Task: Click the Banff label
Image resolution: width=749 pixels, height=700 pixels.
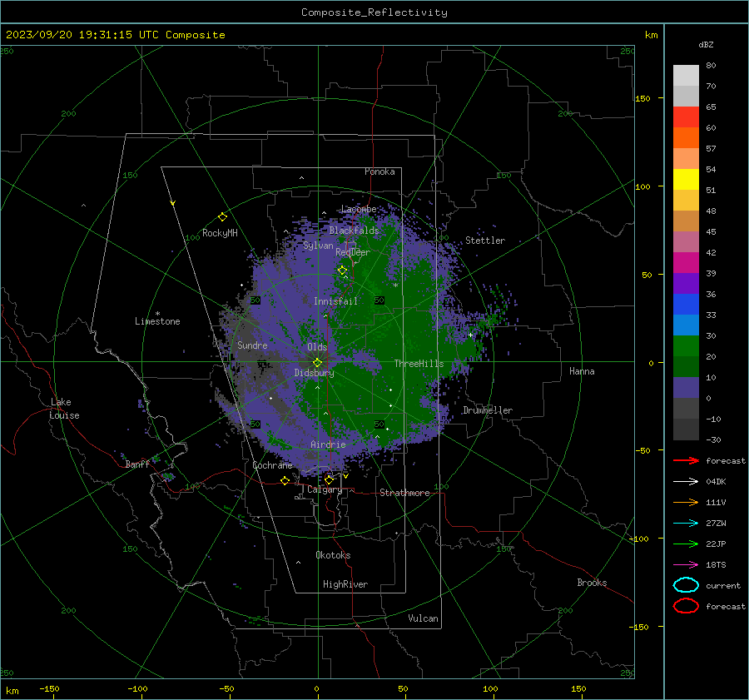Action: [137, 464]
